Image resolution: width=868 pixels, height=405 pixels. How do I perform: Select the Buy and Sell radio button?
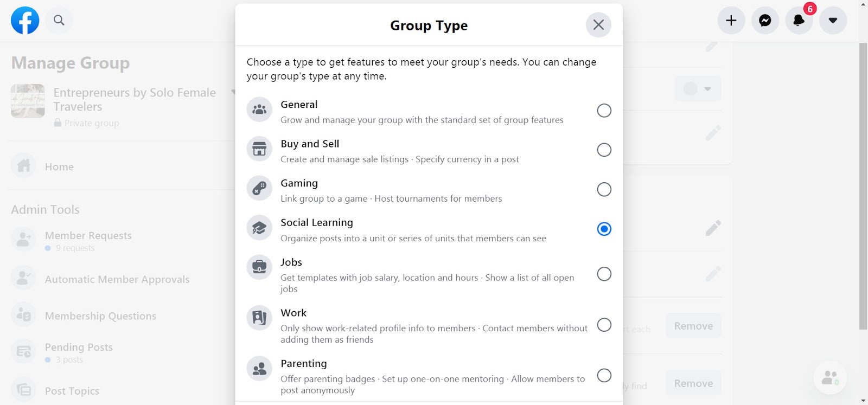[x=604, y=150]
